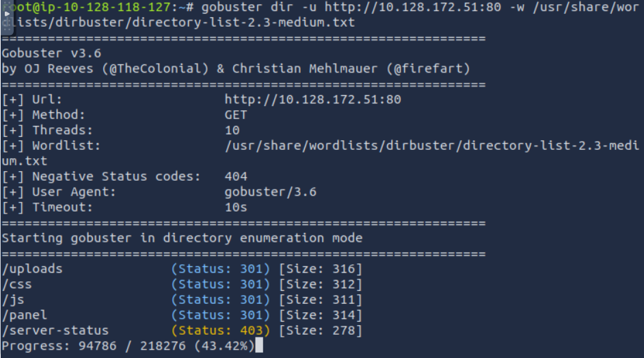Viewport: 644px width, 358px height.
Task: Click the /uploads directory result
Action: coord(32,269)
